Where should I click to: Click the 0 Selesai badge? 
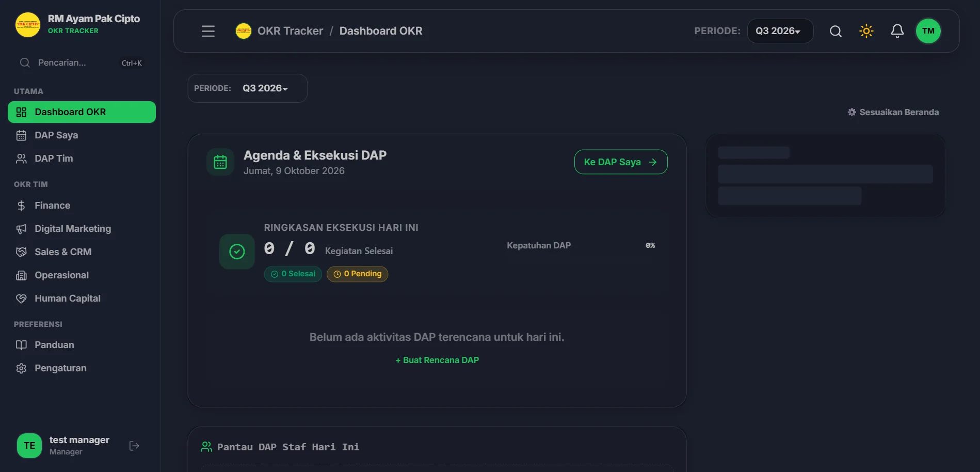293,274
